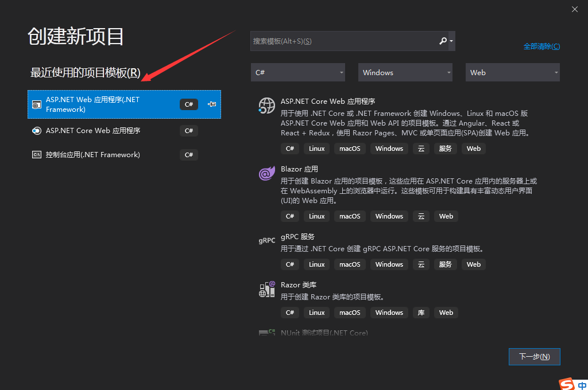Open the Web project type dropdown

point(513,72)
